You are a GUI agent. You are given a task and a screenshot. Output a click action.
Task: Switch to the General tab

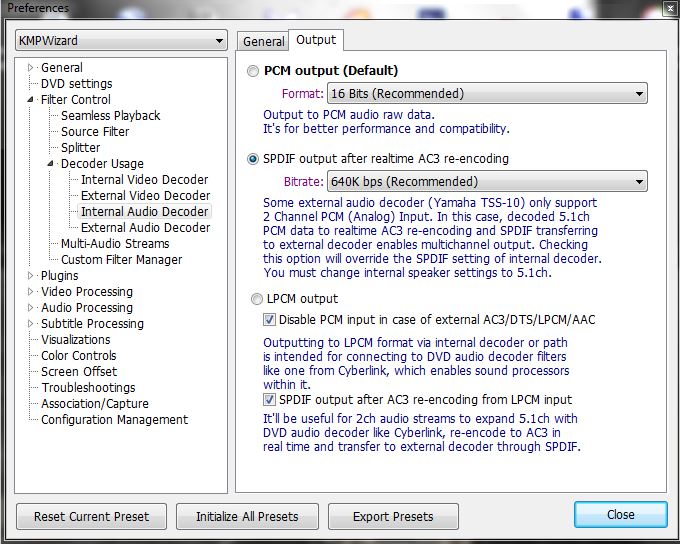click(263, 42)
